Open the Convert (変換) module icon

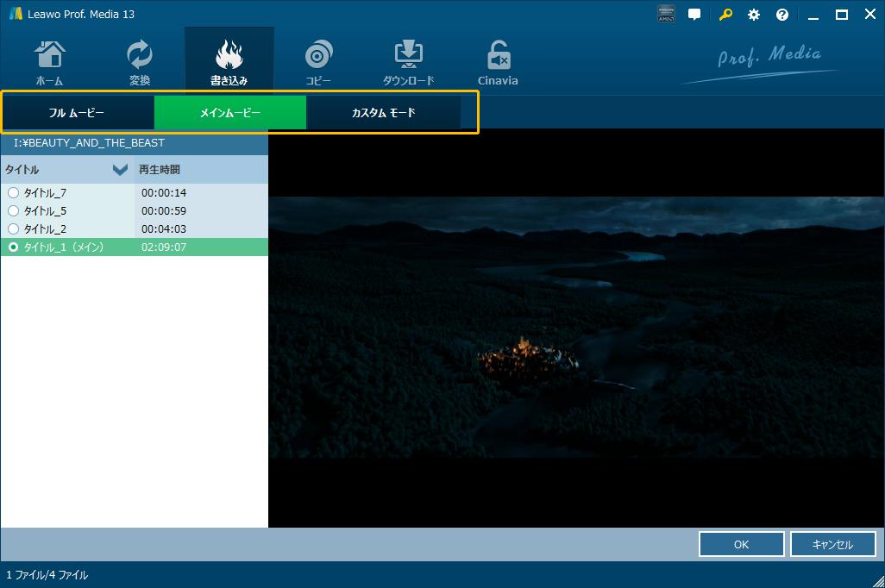[139, 57]
